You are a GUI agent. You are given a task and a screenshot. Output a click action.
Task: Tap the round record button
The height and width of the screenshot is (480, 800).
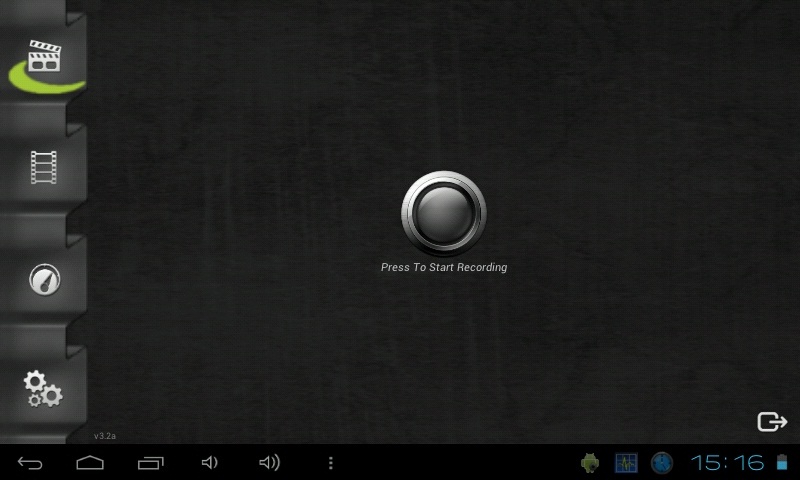pos(443,213)
